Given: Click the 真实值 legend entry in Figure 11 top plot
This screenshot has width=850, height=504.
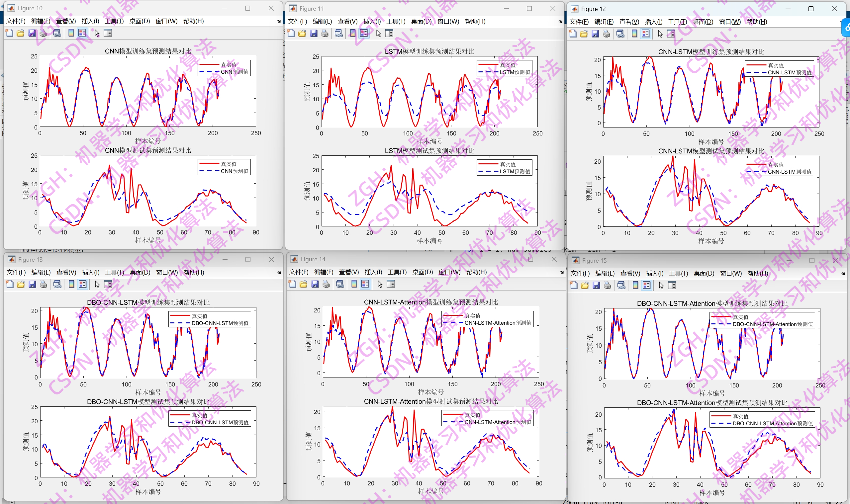Looking at the screenshot, I should click(508, 65).
